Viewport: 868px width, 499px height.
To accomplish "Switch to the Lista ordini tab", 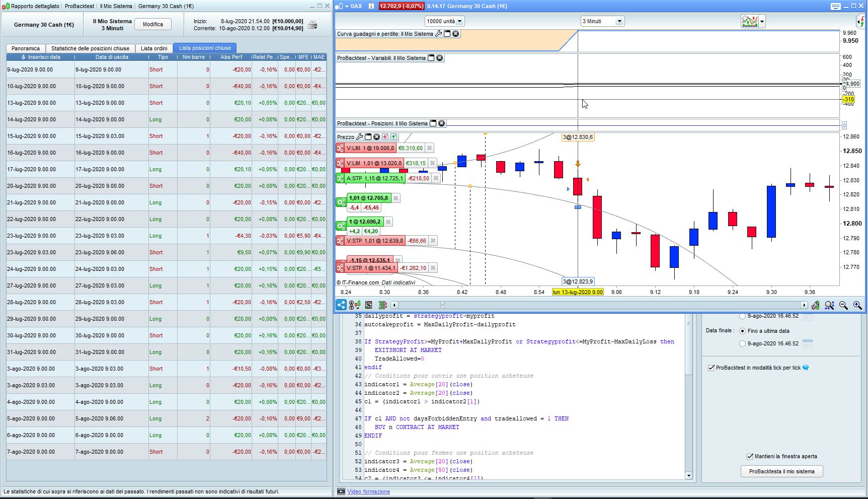I will click(154, 48).
